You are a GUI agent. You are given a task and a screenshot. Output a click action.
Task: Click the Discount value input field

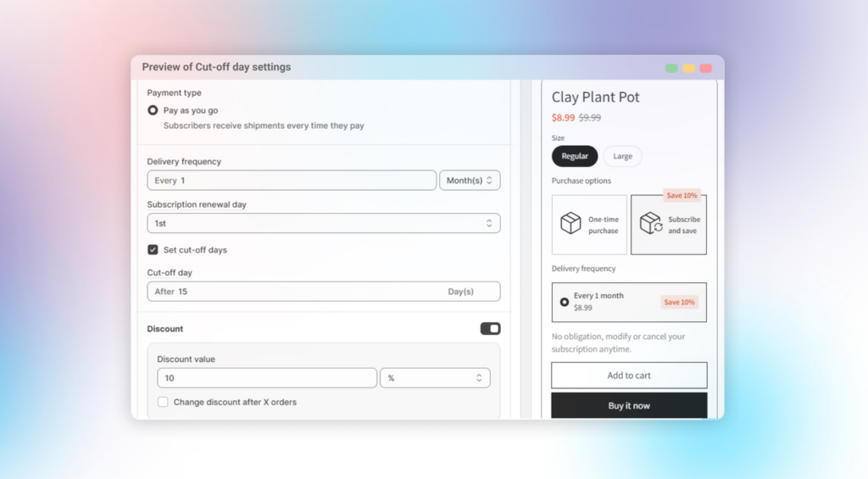[x=266, y=378]
